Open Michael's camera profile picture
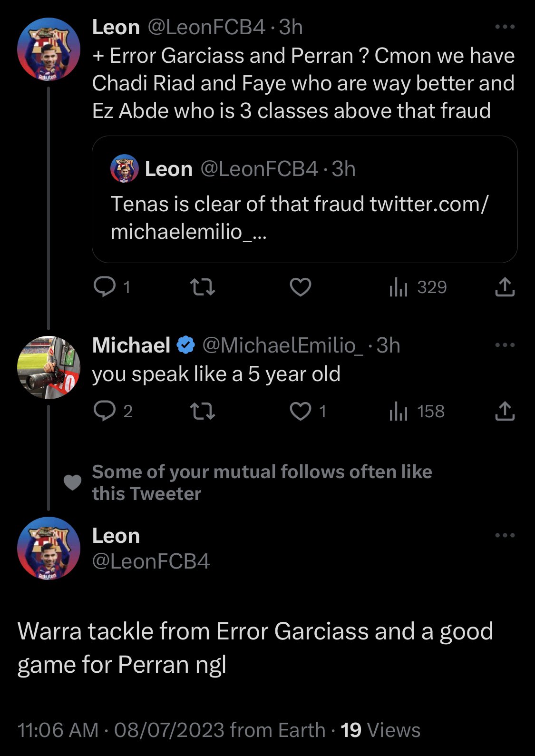The height and width of the screenshot is (756, 535). (x=49, y=367)
